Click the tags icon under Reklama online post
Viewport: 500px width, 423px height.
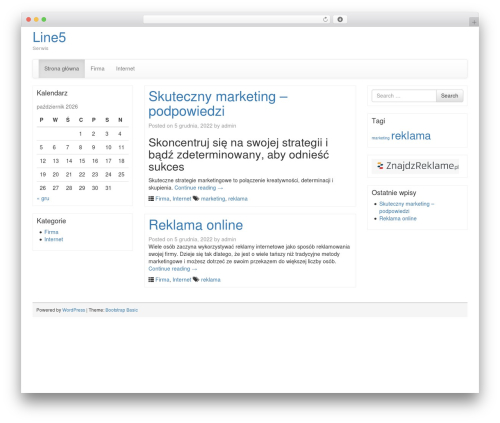coord(196,280)
